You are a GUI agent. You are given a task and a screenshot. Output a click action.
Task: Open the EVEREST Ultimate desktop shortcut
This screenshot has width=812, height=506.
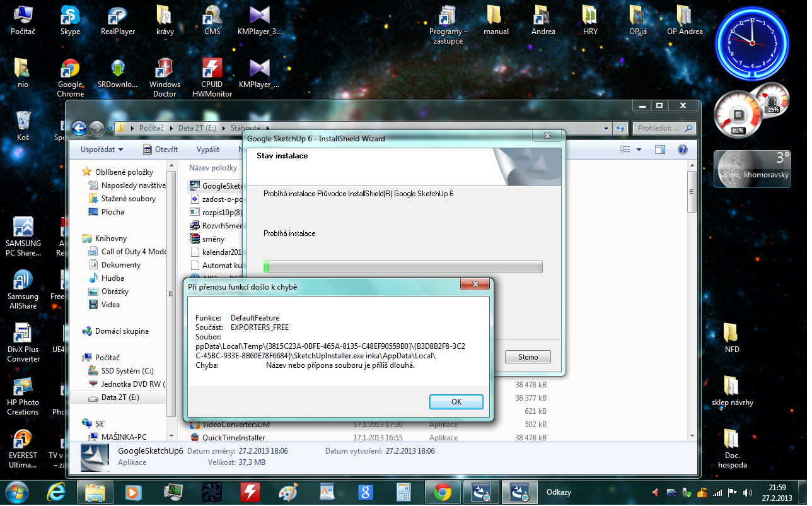coord(23,449)
